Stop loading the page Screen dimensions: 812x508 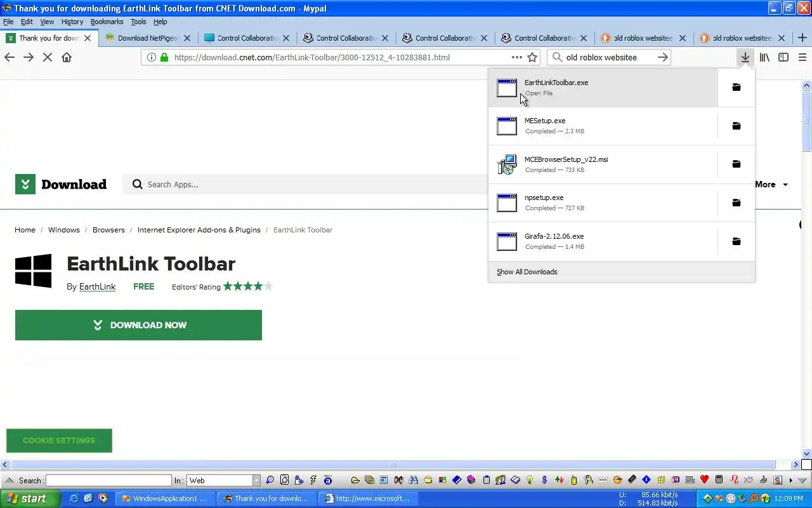click(47, 57)
